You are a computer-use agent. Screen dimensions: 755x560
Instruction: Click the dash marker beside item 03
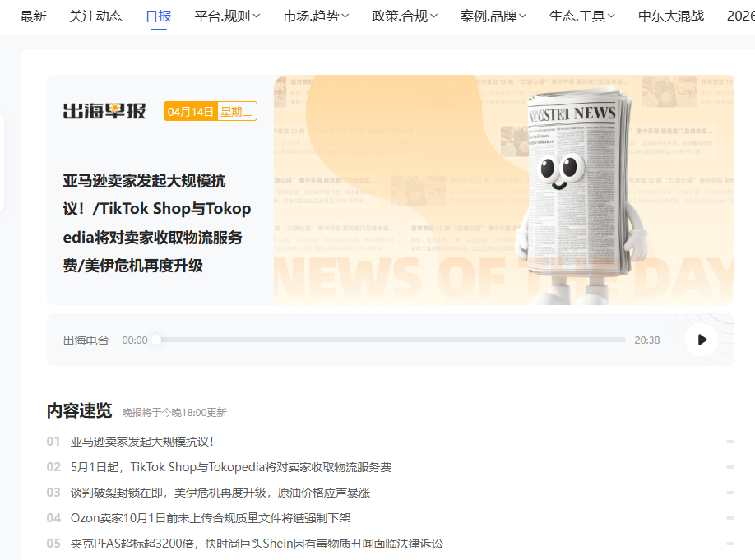(x=730, y=493)
